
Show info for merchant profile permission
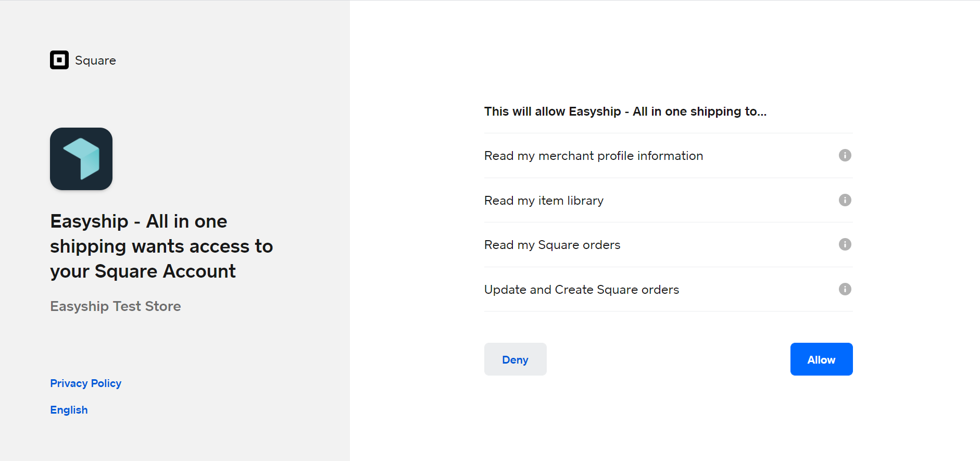tap(845, 155)
